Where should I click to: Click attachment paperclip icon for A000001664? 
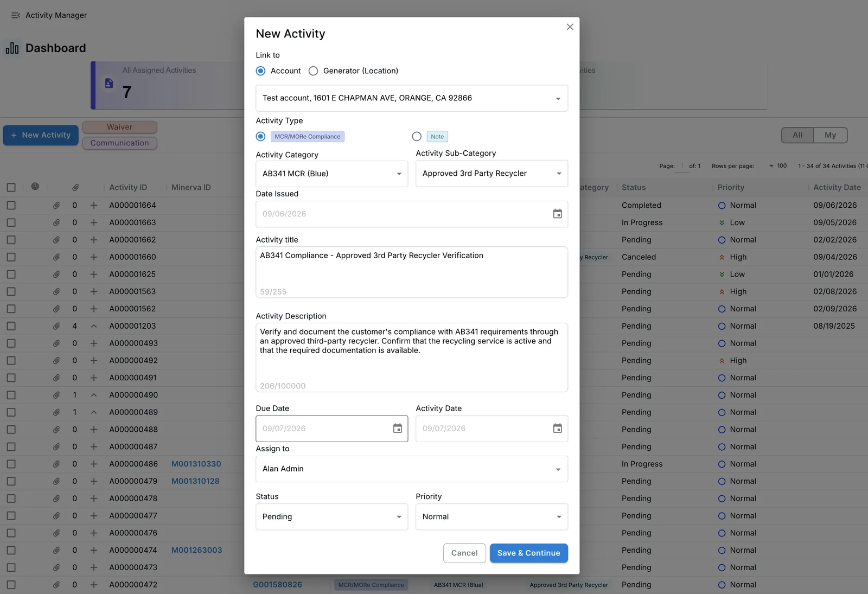tap(56, 206)
